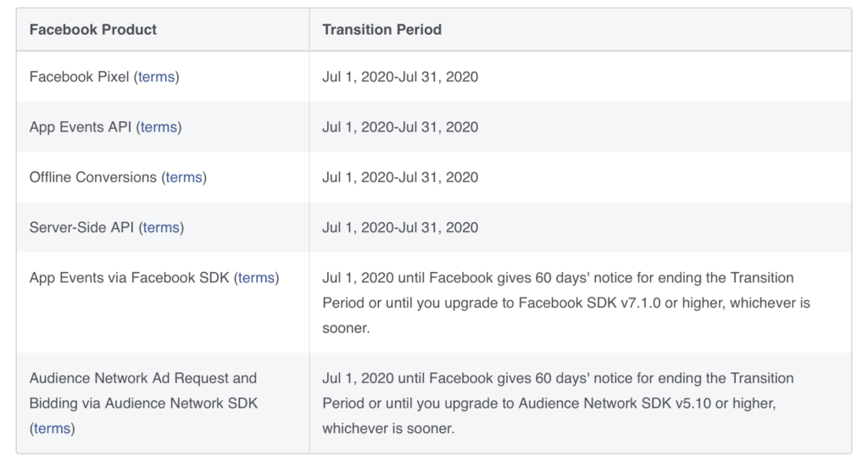The width and height of the screenshot is (868, 473).
Task: Click the Facebook SDK v7.1.0 transition text
Action: tap(565, 303)
